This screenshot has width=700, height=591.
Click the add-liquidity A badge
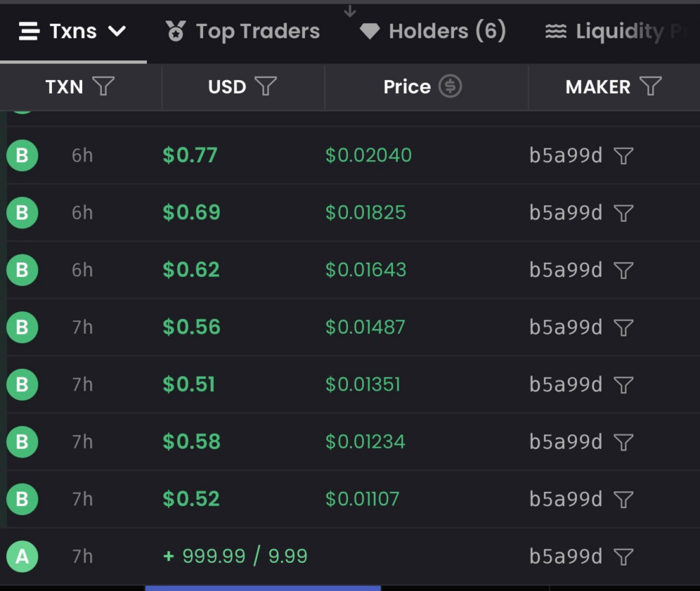pyautogui.click(x=22, y=557)
